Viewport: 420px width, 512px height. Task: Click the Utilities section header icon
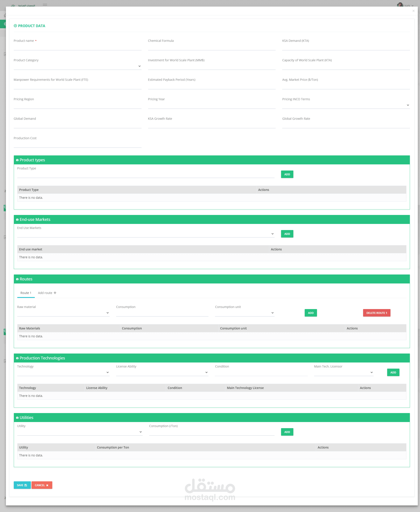click(17, 418)
